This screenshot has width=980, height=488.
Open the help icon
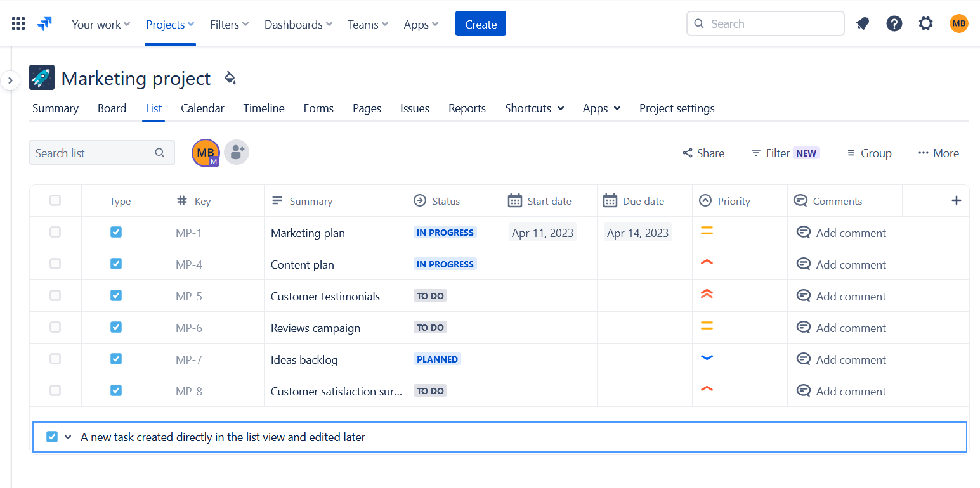pyautogui.click(x=894, y=23)
